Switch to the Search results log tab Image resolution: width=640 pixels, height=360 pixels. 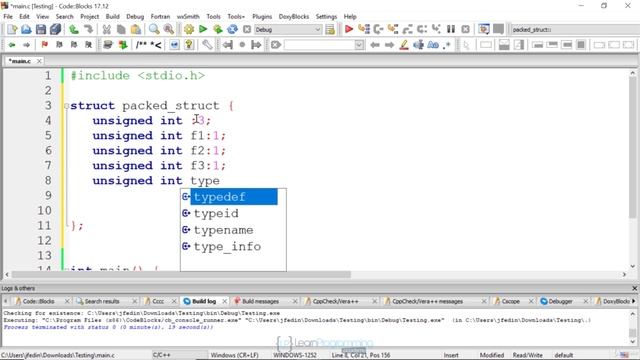pos(102,301)
